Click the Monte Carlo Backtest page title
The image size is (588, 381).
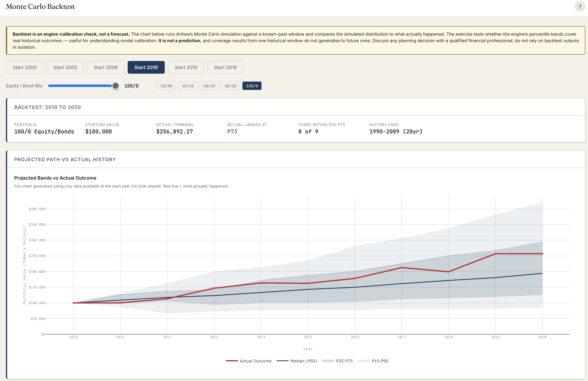click(40, 7)
